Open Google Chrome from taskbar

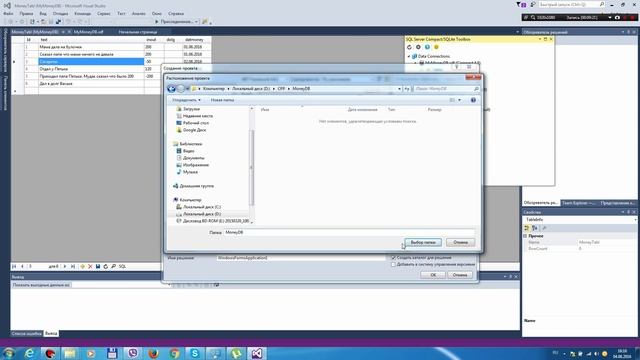tap(174, 353)
